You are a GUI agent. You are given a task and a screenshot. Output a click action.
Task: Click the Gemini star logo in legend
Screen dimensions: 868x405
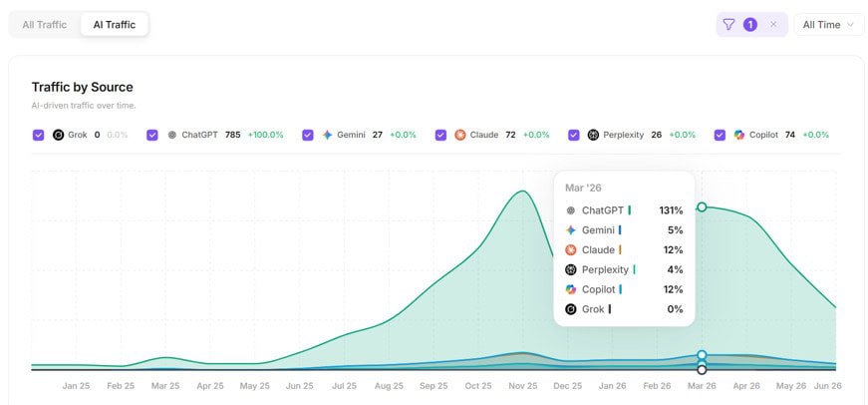[x=327, y=135]
